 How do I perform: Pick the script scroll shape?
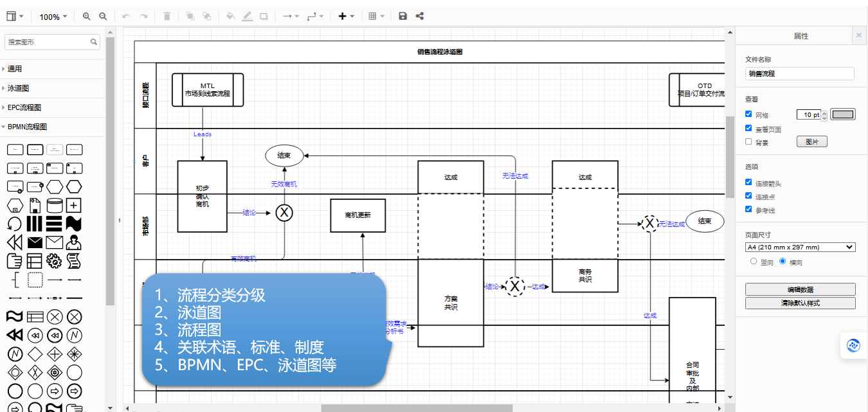pyautogui.click(x=75, y=261)
